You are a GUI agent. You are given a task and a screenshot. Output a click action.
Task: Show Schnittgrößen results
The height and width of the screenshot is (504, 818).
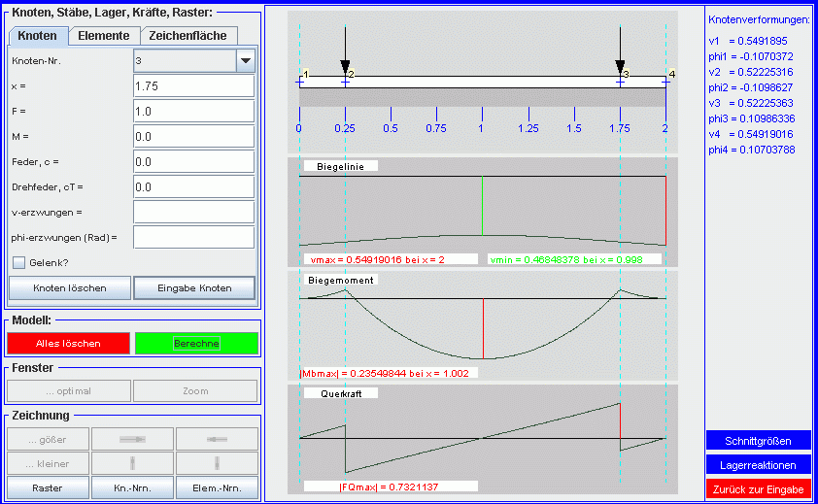758,441
